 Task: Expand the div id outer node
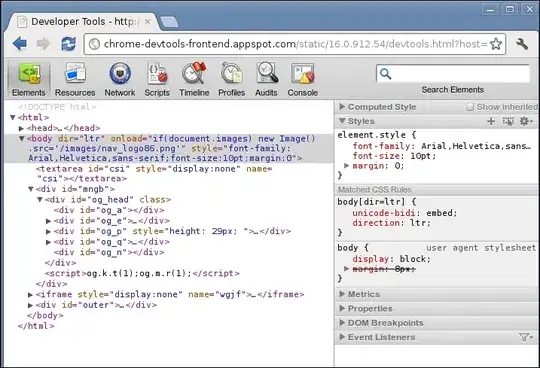30,305
